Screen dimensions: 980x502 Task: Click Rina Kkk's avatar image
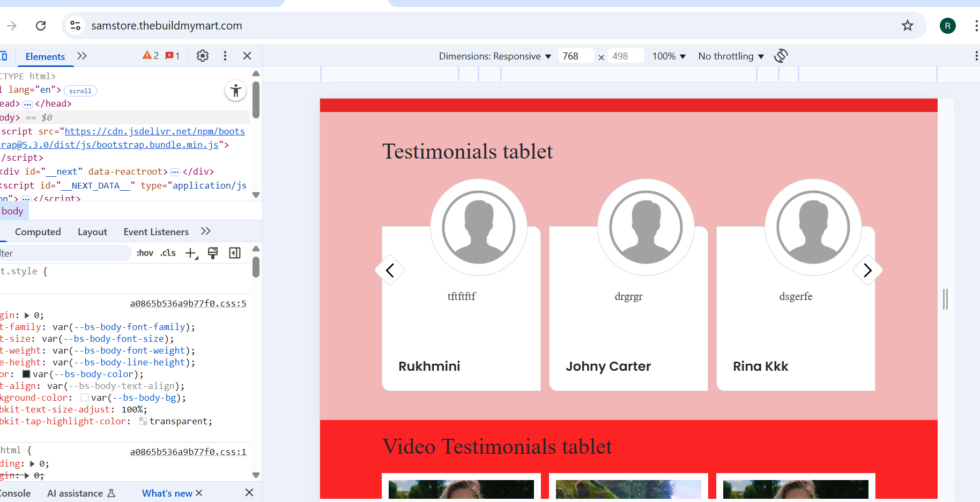click(813, 227)
